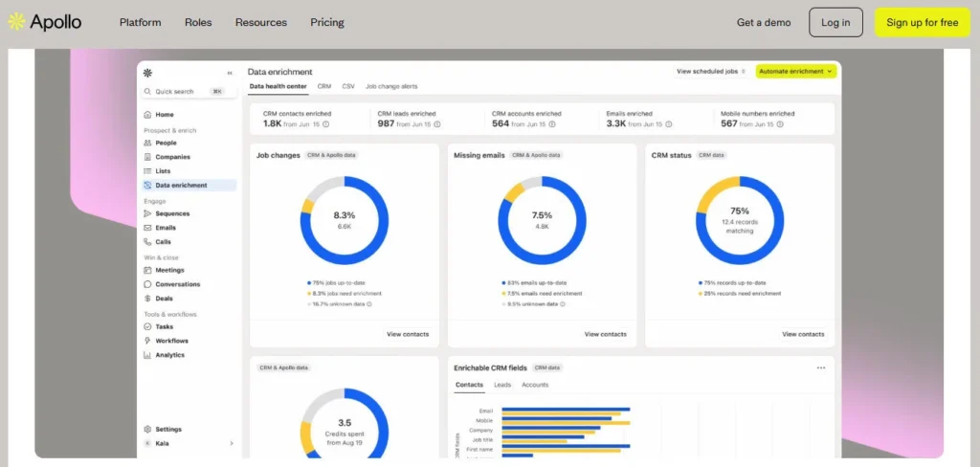Click the Apollo logo in the header
This screenshot has height=467, width=980.
45,22
